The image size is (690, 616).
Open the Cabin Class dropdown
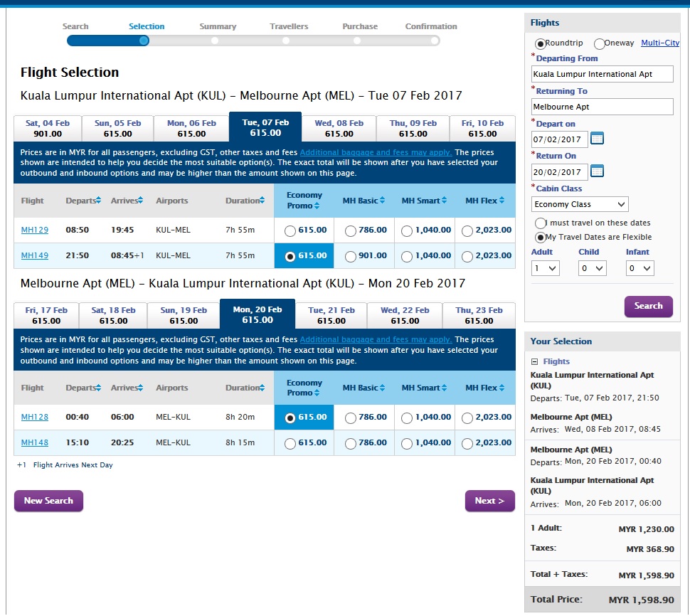[580, 204]
